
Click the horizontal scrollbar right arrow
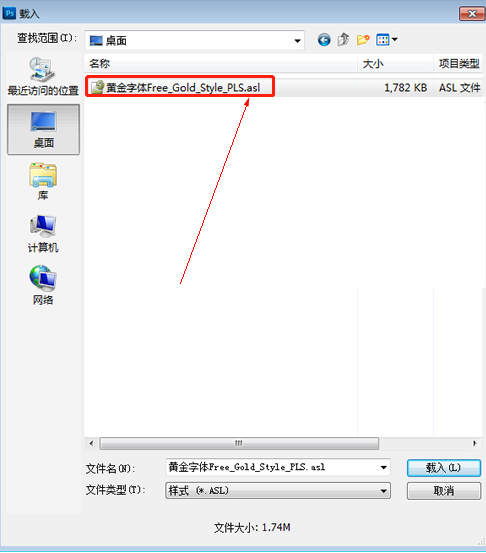click(x=474, y=443)
